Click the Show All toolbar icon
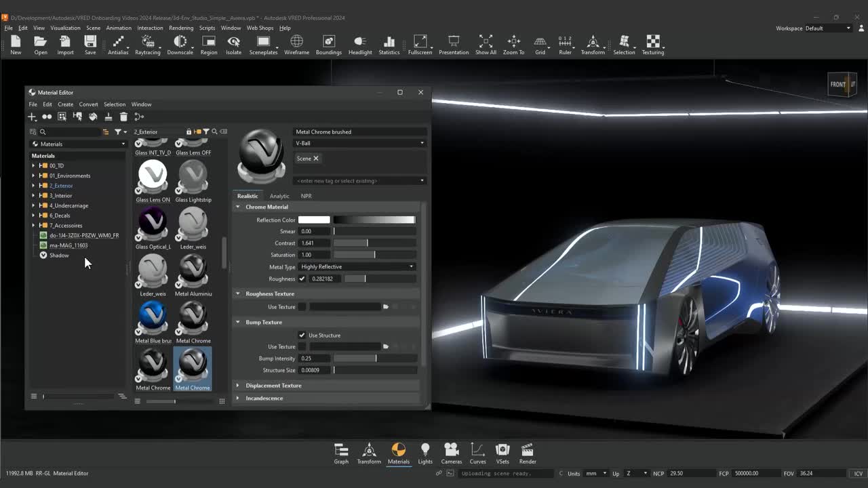 [x=486, y=45]
